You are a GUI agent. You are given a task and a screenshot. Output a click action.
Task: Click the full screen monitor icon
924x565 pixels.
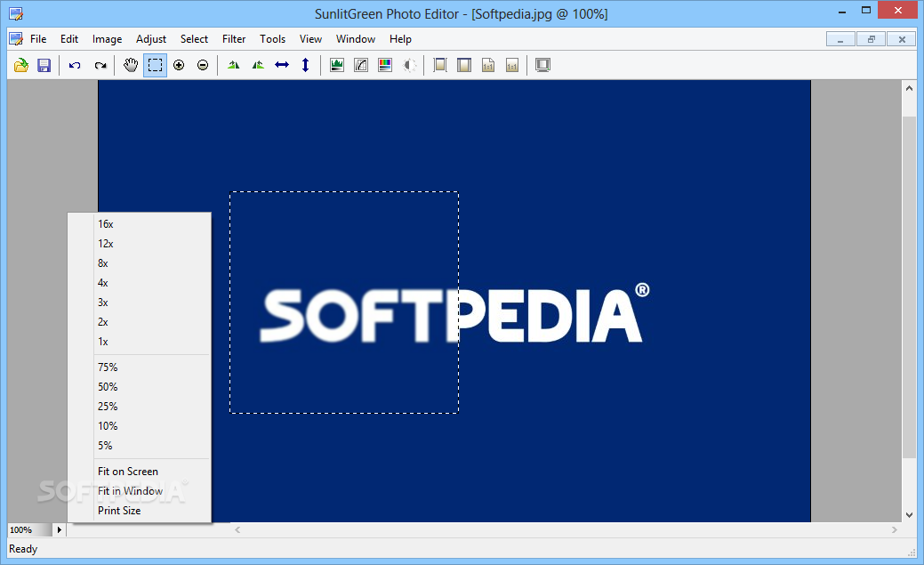point(542,65)
